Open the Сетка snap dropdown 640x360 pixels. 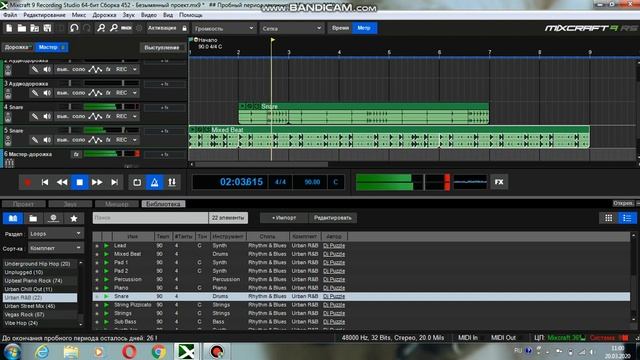[x=291, y=29]
